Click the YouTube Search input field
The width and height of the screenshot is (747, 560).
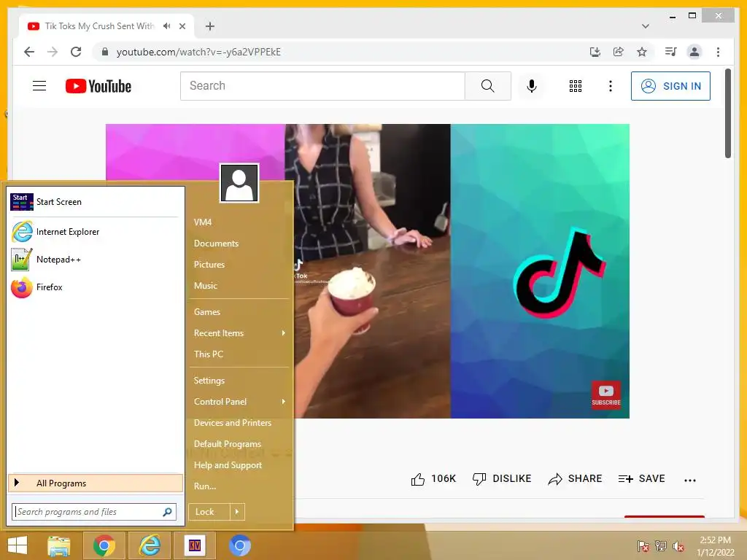pos(322,86)
